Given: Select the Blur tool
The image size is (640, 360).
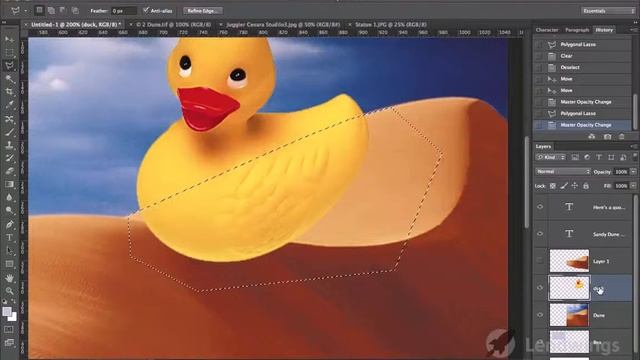Looking at the screenshot, I should coord(9,197).
